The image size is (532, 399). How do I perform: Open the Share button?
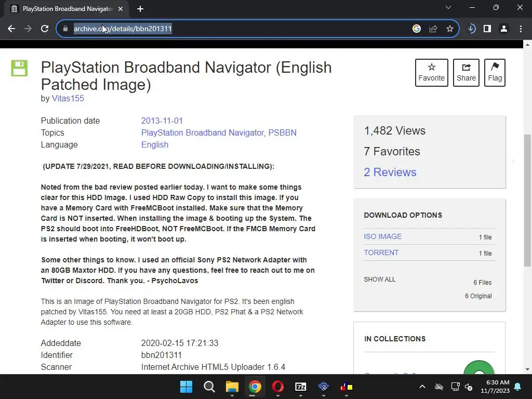click(466, 73)
